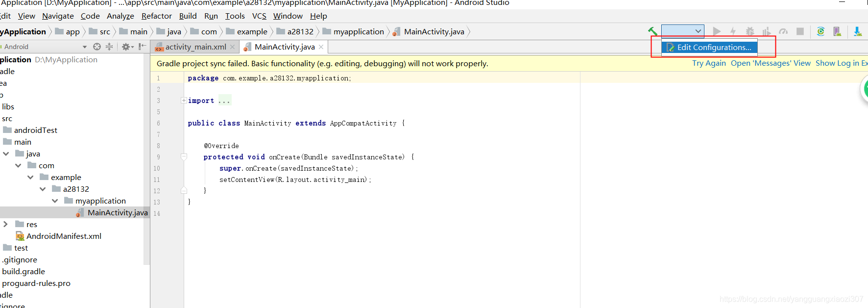Select the libs folder in project tree
This screenshot has width=868, height=308.
point(8,107)
